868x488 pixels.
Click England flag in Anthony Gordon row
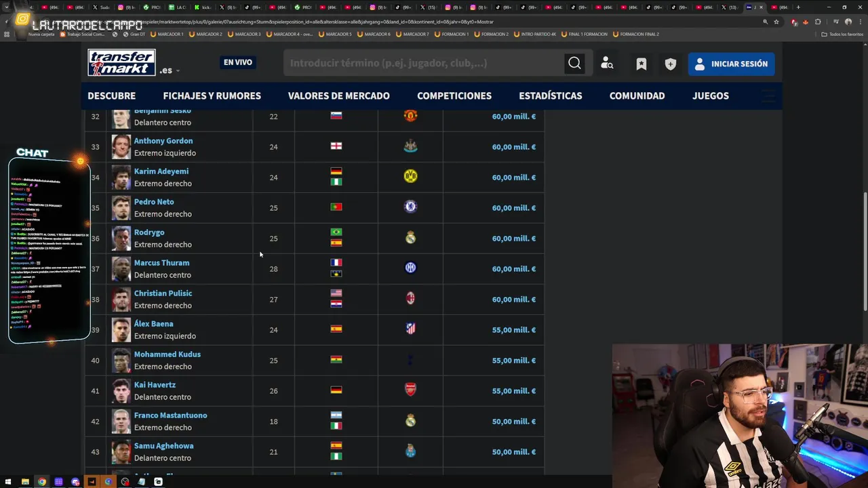coord(336,146)
